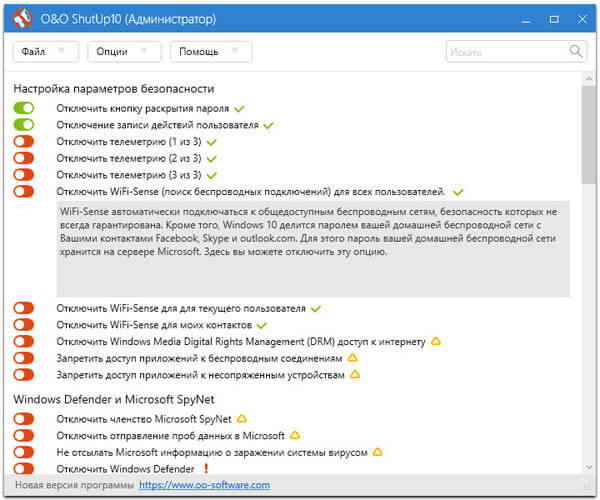Enable WiFi-Sense for all users switch

[24, 191]
